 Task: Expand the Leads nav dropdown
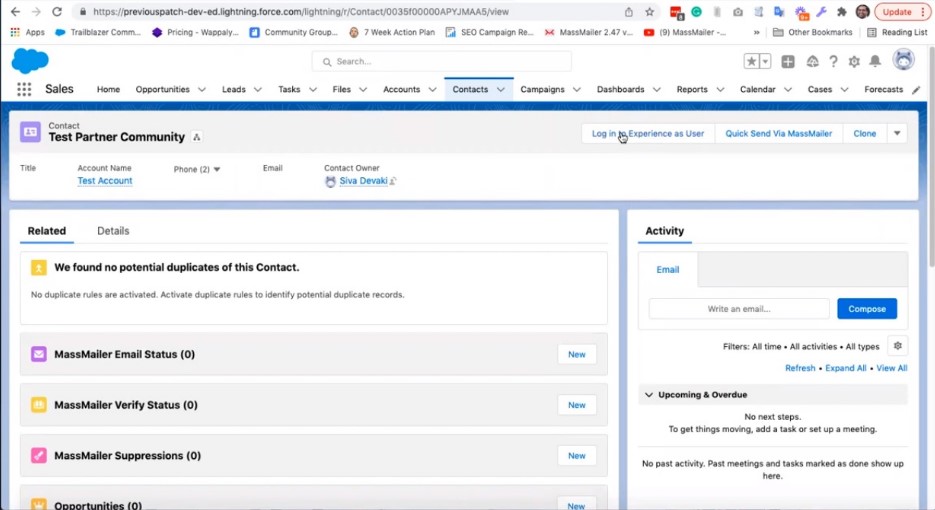coord(258,89)
